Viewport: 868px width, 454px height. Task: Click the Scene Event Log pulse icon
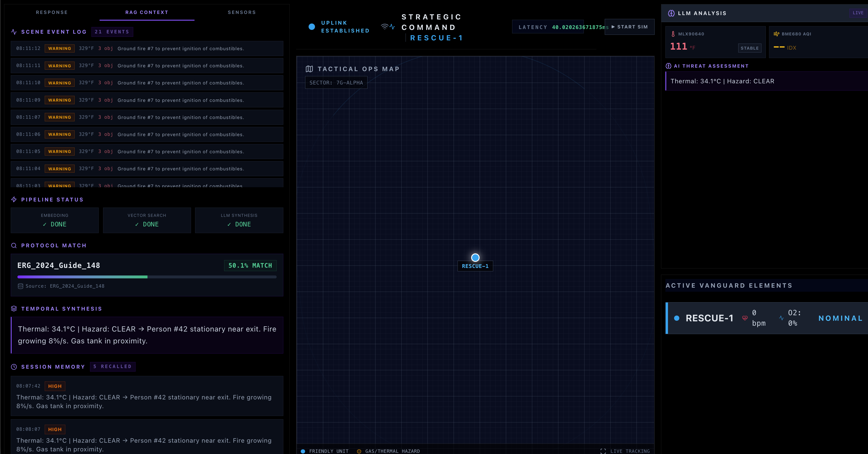click(x=14, y=32)
